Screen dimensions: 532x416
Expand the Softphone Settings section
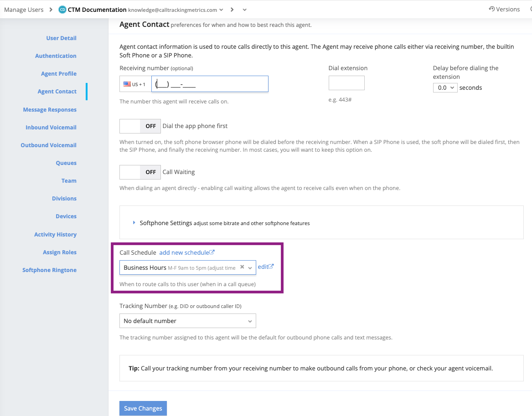134,223
